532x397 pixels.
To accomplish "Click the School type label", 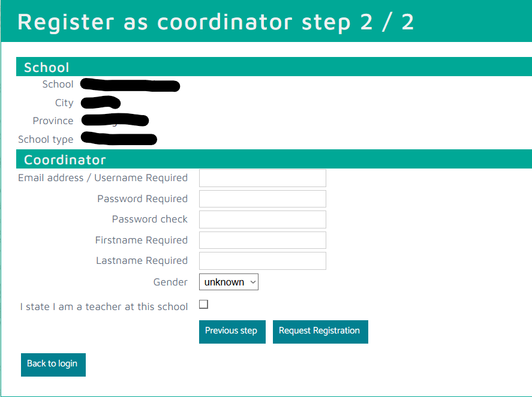I will point(46,139).
